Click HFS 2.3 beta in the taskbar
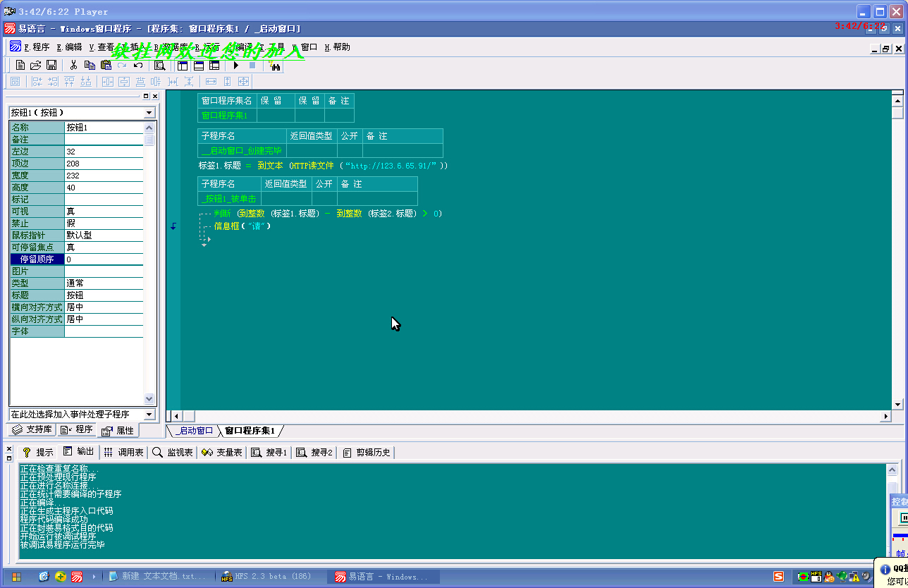The width and height of the screenshot is (908, 588). point(271,577)
